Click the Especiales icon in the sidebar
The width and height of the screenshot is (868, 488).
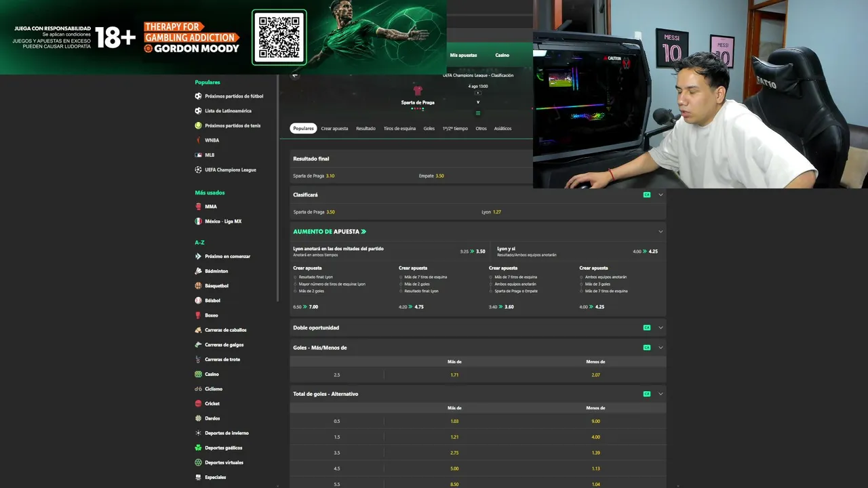coord(198,477)
